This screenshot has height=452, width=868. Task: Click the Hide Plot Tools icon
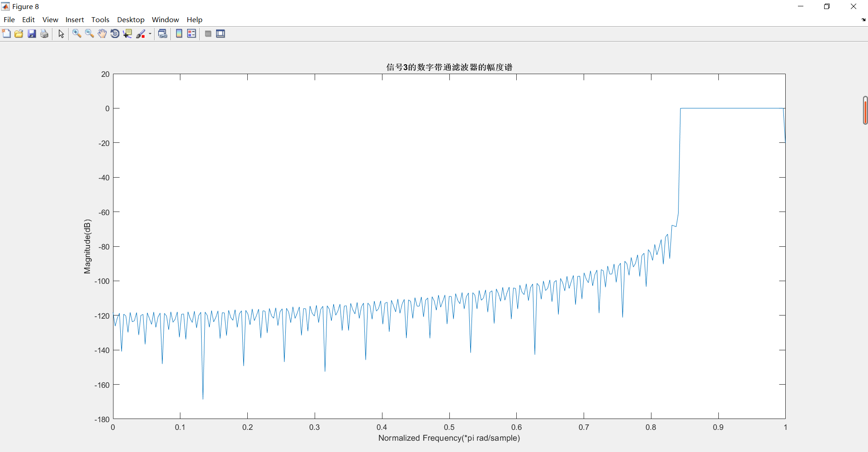click(x=208, y=34)
